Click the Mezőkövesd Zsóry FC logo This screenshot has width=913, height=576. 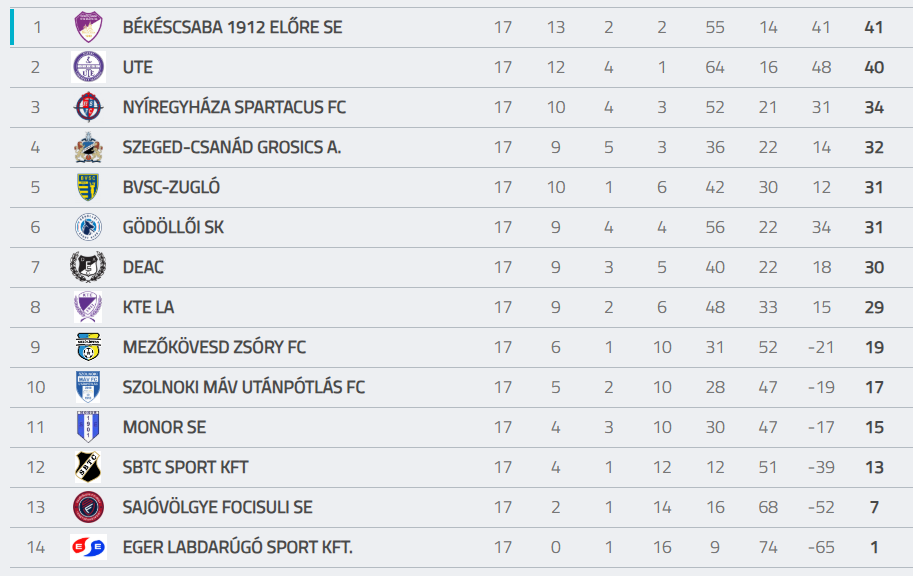[88, 347]
